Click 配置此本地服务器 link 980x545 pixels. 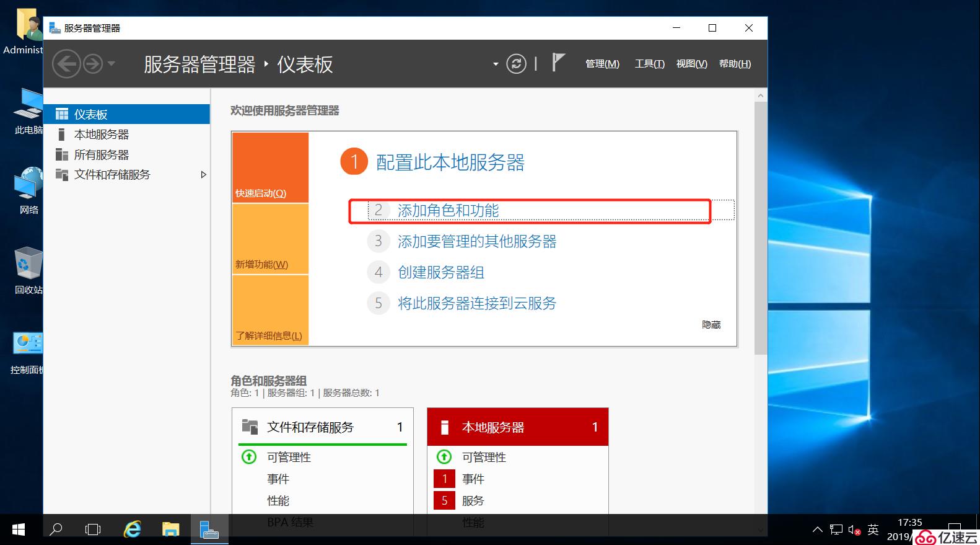pos(450,162)
